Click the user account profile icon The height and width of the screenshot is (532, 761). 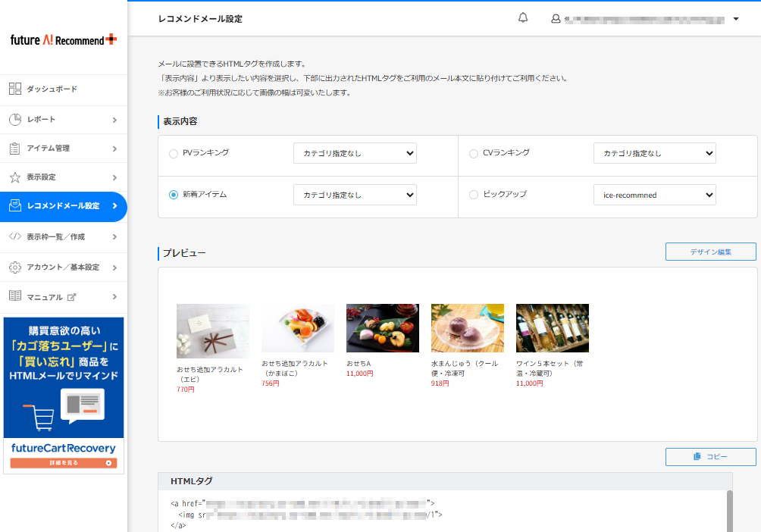tap(556, 18)
